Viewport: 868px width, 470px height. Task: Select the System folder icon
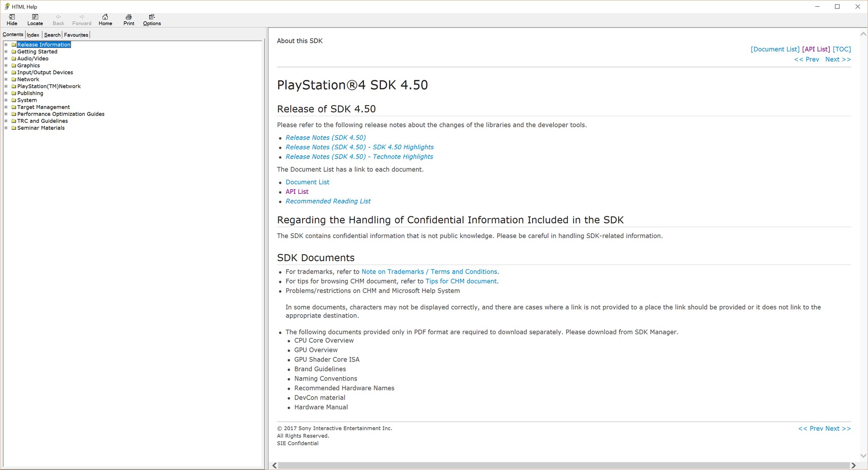tap(14, 100)
